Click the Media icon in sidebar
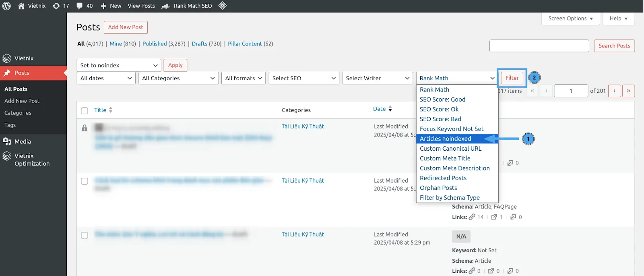The width and height of the screenshot is (644, 276). point(7,141)
